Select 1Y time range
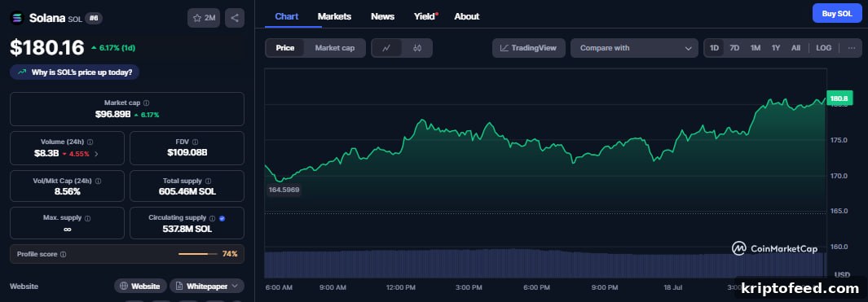This screenshot has width=868, height=302. click(776, 48)
